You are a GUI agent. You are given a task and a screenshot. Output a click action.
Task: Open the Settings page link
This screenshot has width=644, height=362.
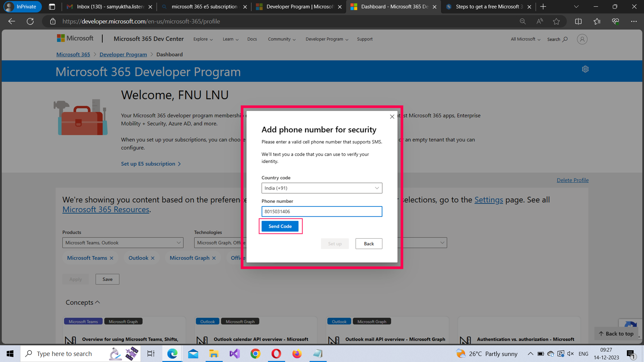(x=488, y=200)
